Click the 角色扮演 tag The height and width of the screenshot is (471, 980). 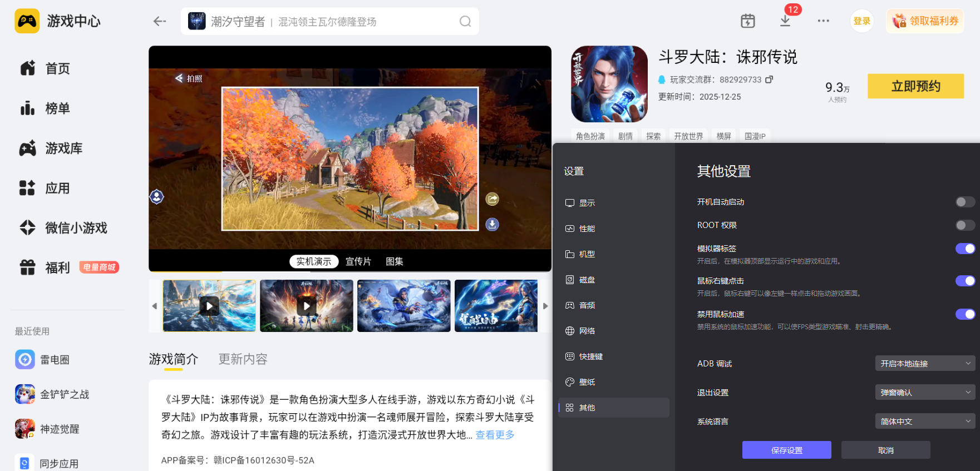point(590,136)
